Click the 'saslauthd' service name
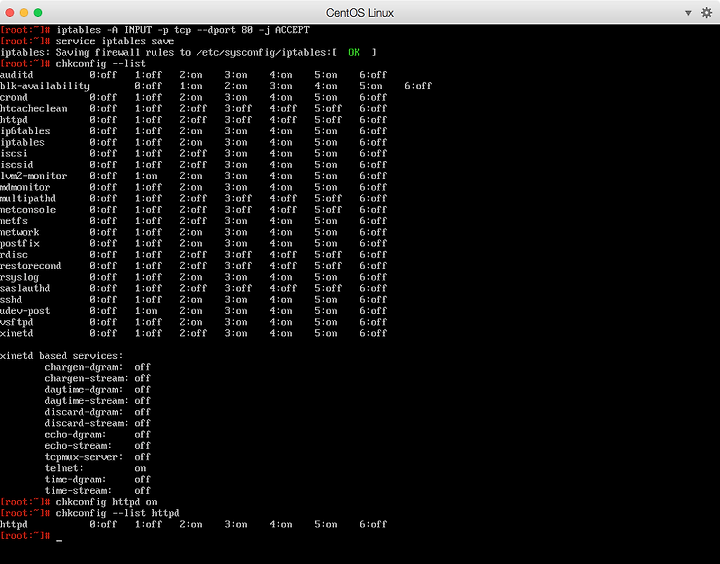The image size is (720, 564). [x=25, y=288]
